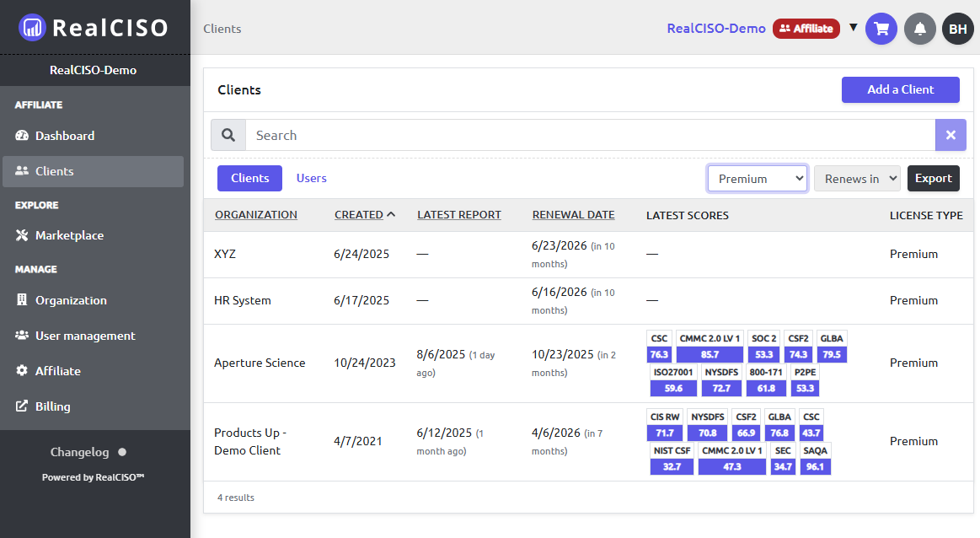Go to Organization in sidebar
Screen dimensions: 980x538
71,300
